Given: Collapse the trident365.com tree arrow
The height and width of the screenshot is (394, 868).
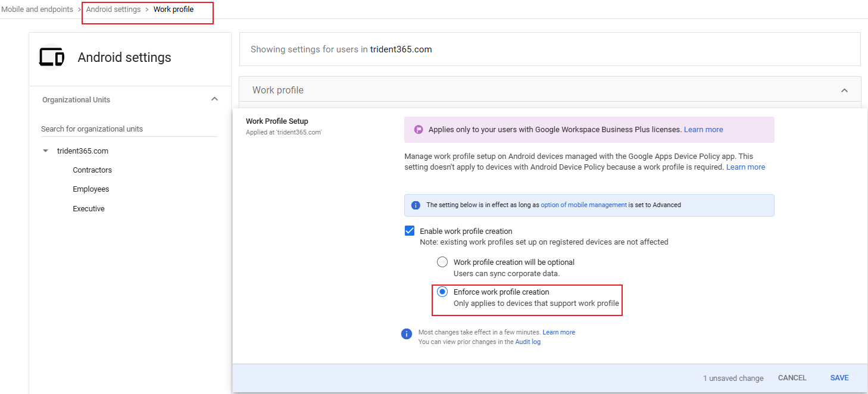Looking at the screenshot, I should (46, 151).
